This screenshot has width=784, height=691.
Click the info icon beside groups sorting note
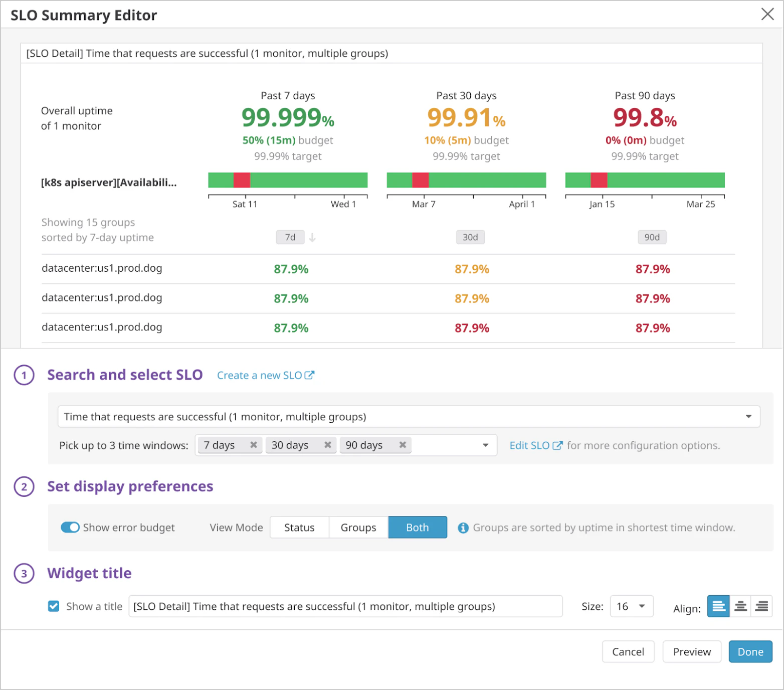[463, 528]
